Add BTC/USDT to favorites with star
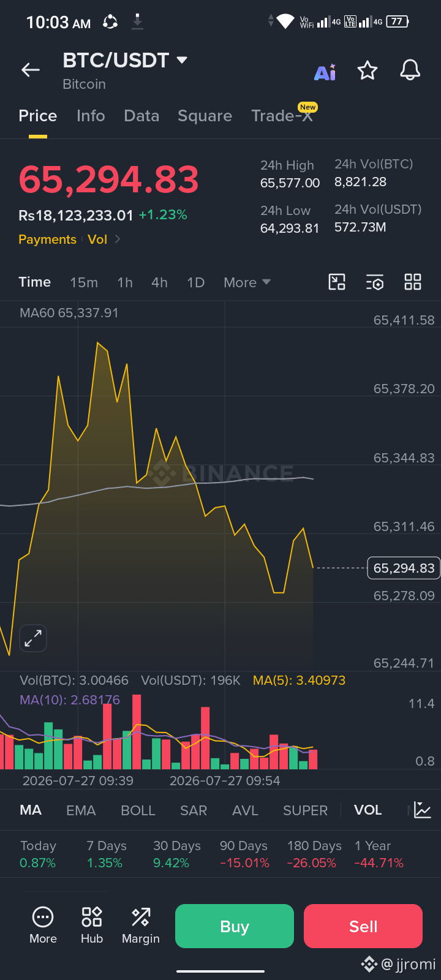The width and height of the screenshot is (441, 980). (x=367, y=70)
